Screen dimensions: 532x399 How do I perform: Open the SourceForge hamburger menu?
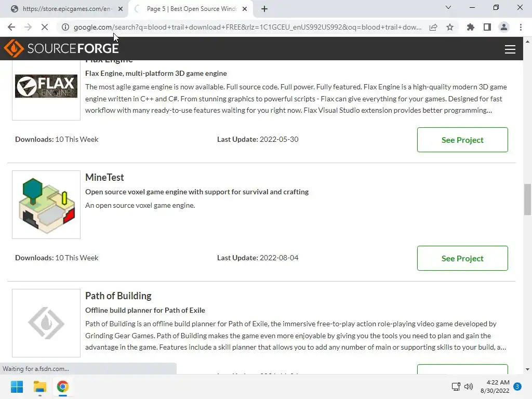click(x=510, y=49)
